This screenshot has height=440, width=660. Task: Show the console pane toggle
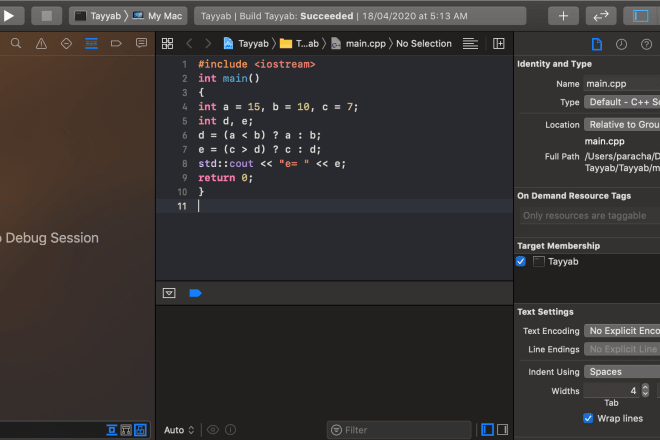(503, 430)
